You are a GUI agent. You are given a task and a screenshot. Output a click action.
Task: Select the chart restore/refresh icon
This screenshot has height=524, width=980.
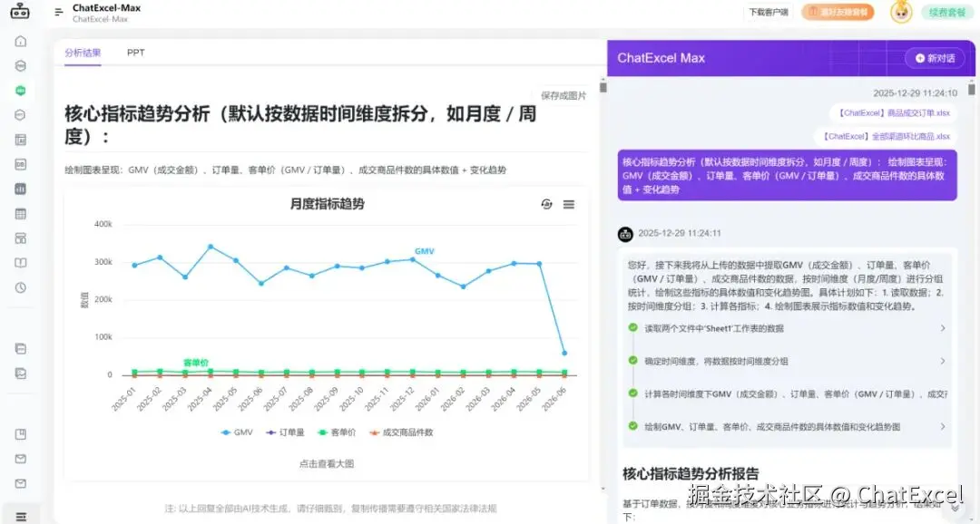coord(546,205)
